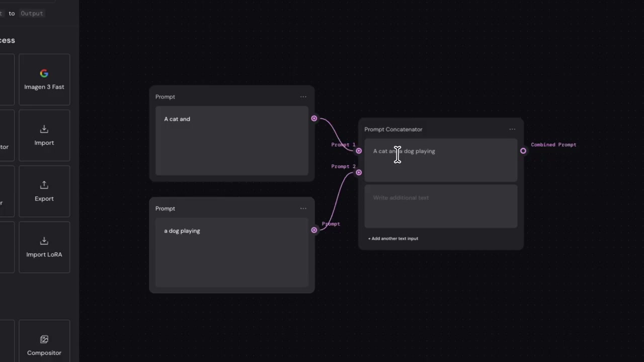Open the three-dot menu of the top Prompt node
Image resolution: width=644 pixels, height=362 pixels.
click(303, 97)
